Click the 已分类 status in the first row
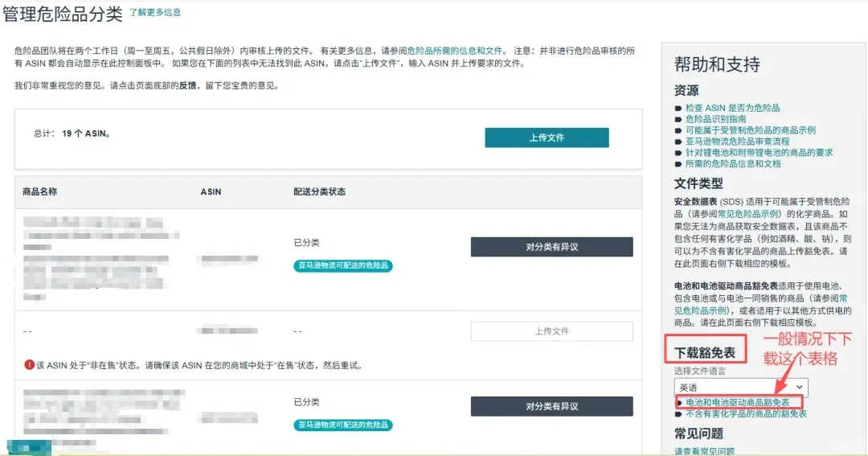The width and height of the screenshot is (868, 456). [307, 243]
